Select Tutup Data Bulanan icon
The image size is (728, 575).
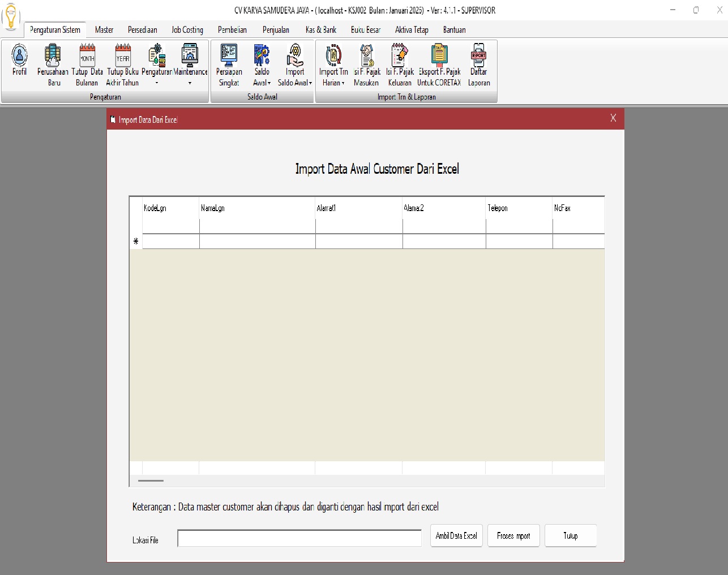(x=87, y=65)
